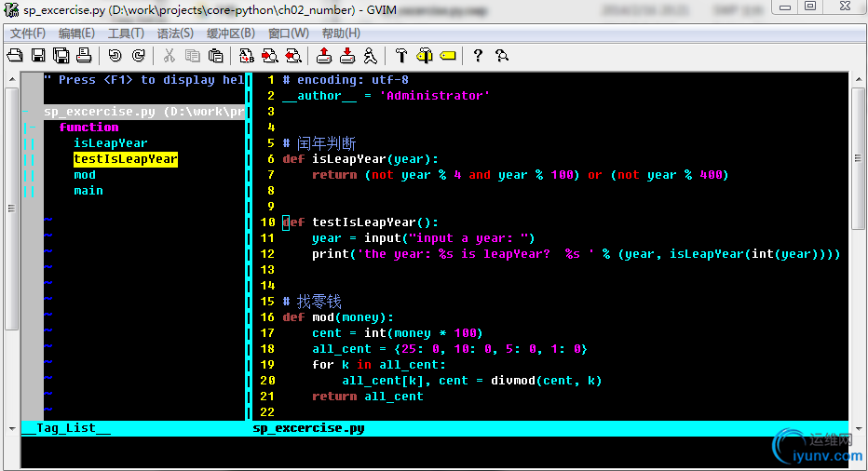Viewport: 868px width, 471px height.
Task: Select testIsLeapYear in the tag list
Action: point(126,159)
